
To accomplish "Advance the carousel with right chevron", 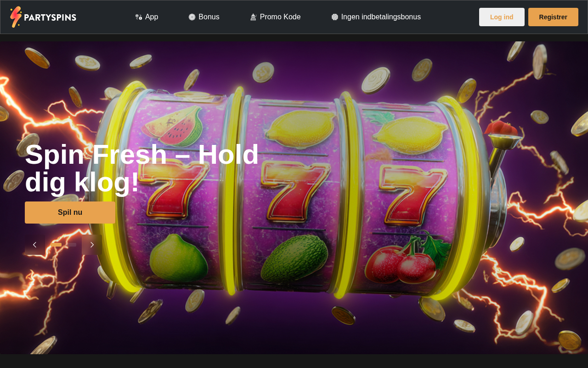I will click(x=92, y=245).
